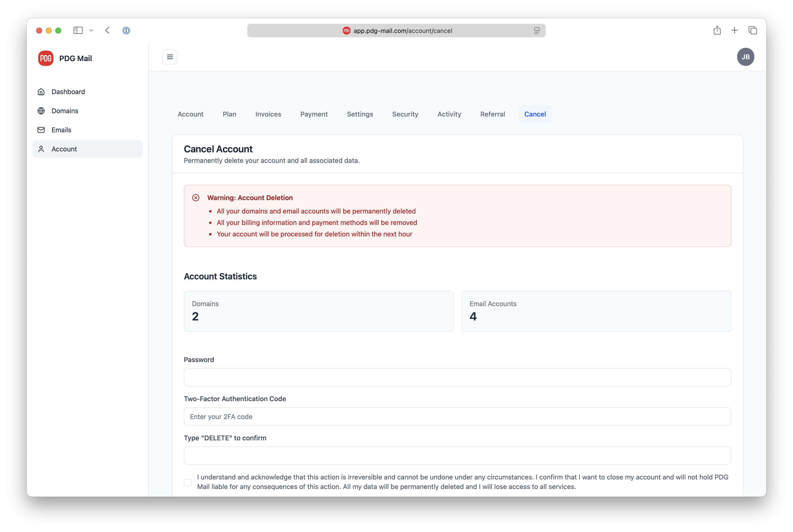The width and height of the screenshot is (793, 532).
Task: Open the hamburger navigation menu
Action: [x=169, y=57]
